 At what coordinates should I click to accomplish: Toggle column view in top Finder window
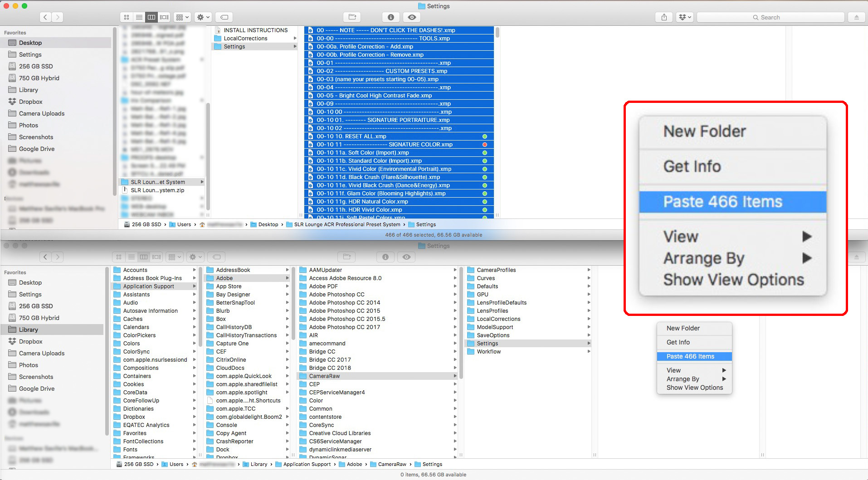click(151, 17)
